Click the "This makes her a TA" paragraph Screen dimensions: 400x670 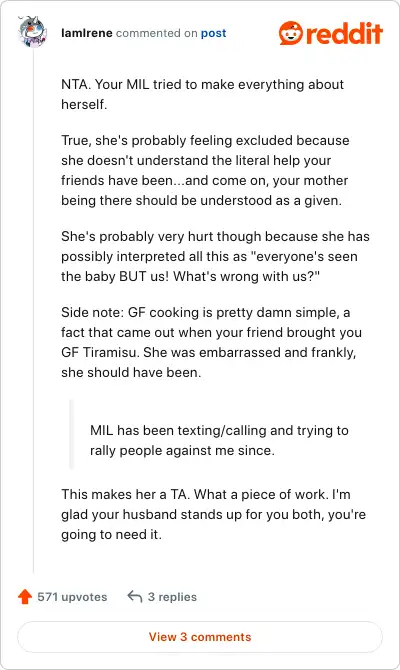tap(213, 514)
